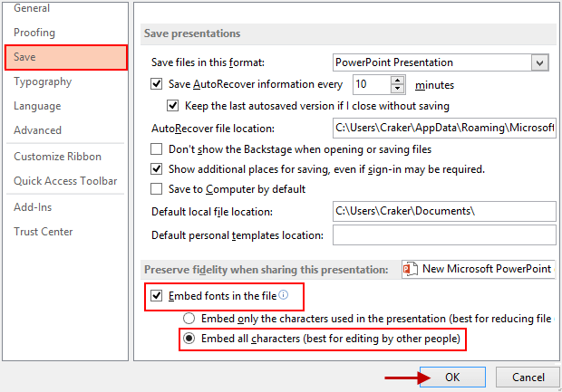The image size is (562, 392).
Task: Confirm settings with the OK button
Action: tap(452, 377)
